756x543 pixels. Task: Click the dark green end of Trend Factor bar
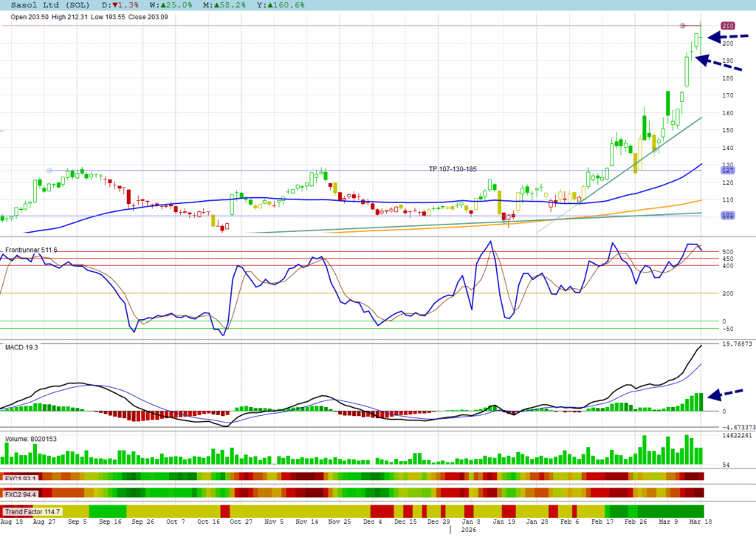[670, 511]
